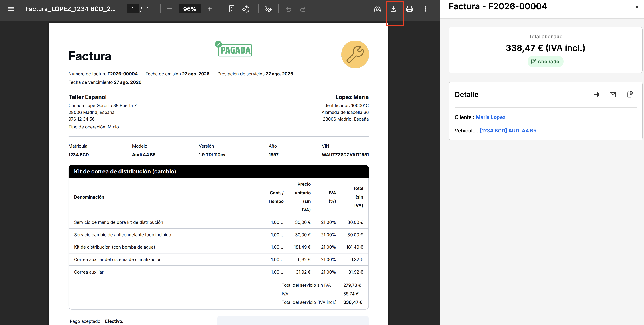Send the invoice by email from Detalle

coord(613,94)
